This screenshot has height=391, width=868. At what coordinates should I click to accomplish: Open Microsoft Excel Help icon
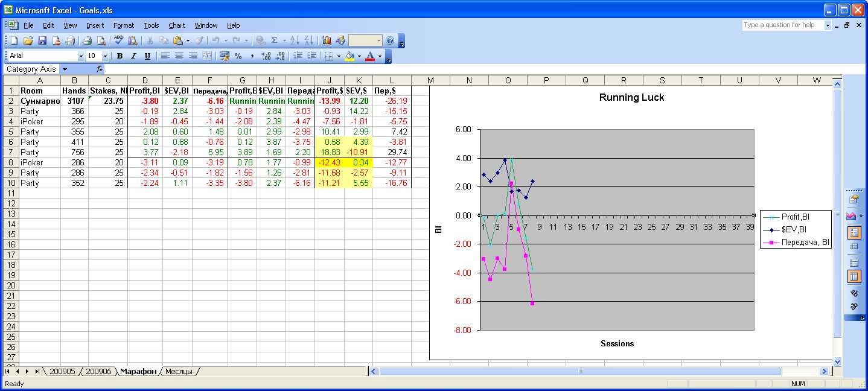coord(390,40)
